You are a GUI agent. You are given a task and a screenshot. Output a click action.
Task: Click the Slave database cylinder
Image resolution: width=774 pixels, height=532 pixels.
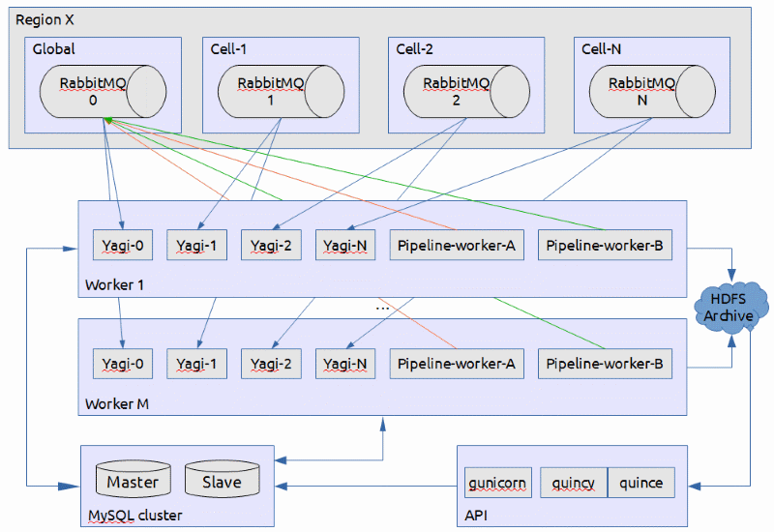pos(222,481)
